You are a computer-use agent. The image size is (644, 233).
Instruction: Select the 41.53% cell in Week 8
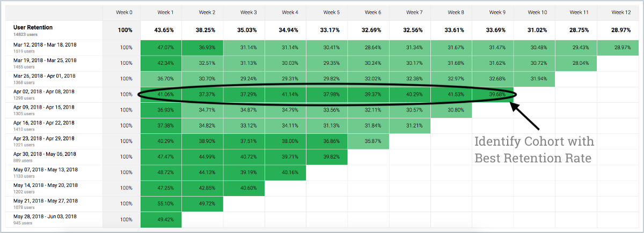click(451, 94)
